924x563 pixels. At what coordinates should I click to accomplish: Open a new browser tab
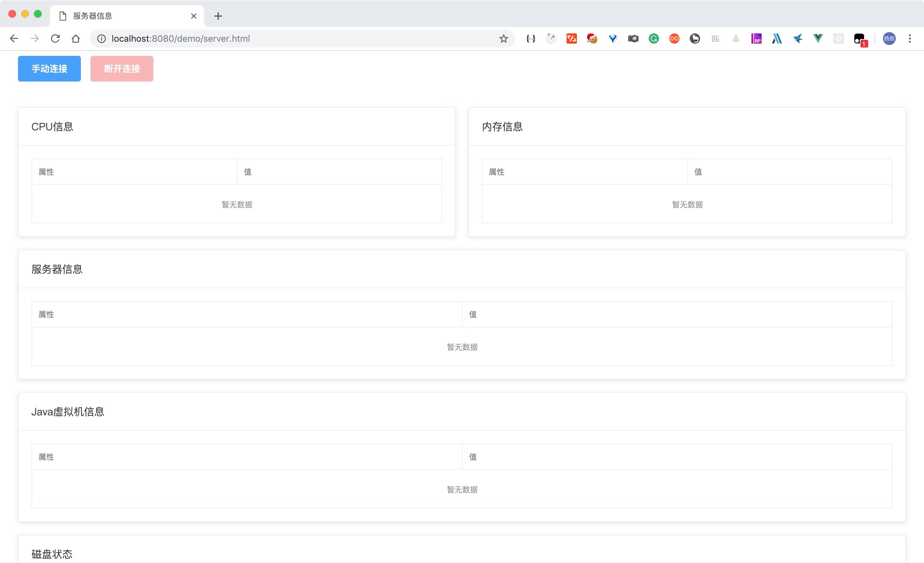218,16
